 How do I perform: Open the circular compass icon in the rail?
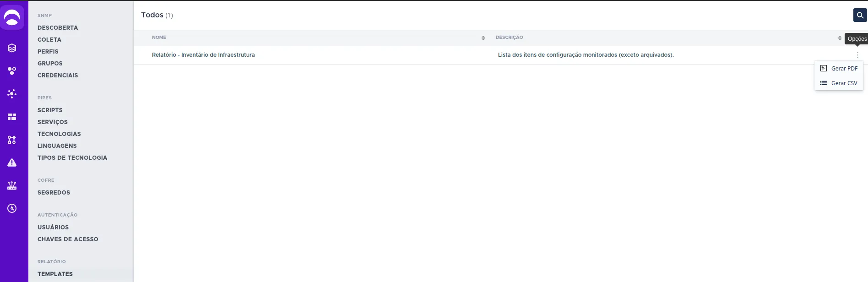pyautogui.click(x=12, y=208)
